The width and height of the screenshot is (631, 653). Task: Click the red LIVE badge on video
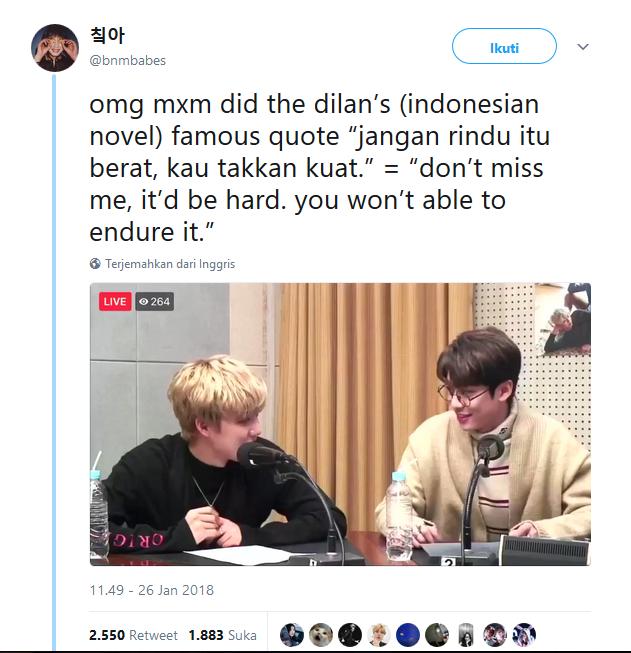pyautogui.click(x=115, y=301)
